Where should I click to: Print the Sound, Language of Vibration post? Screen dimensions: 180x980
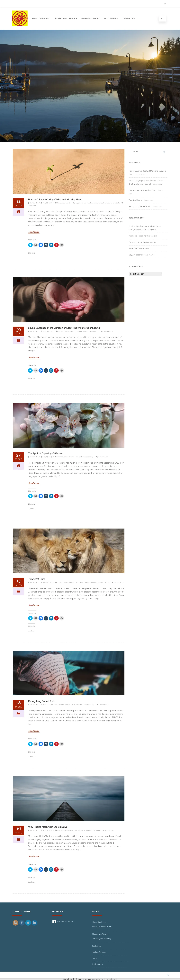(62, 370)
